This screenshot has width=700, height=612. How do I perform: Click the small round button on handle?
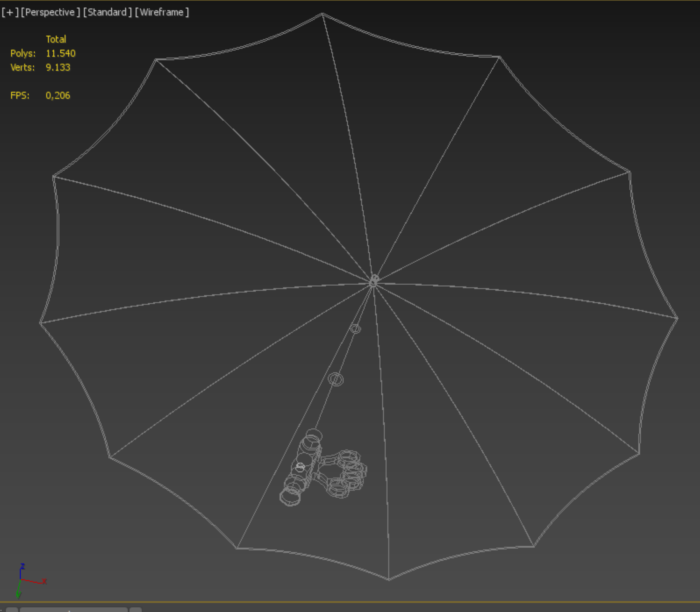300,467
